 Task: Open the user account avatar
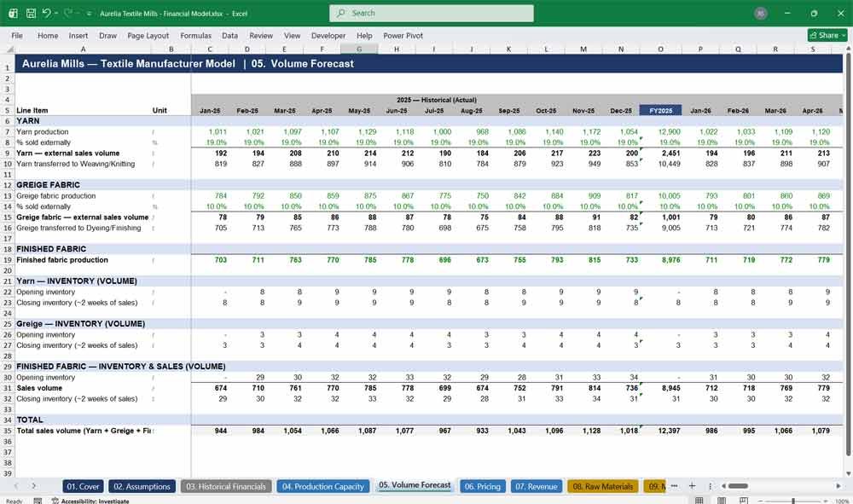761,13
